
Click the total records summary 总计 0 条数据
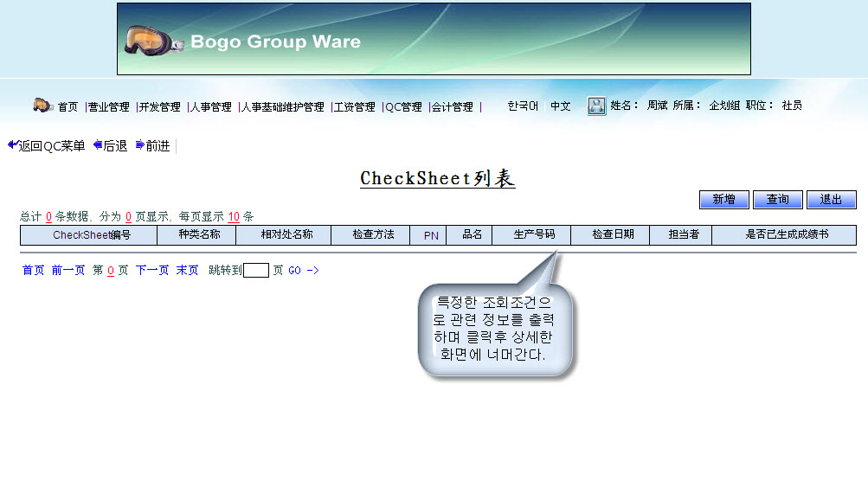[x=55, y=216]
